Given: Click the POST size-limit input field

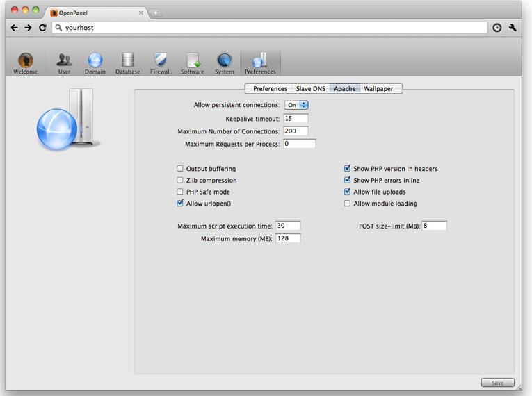Looking at the screenshot, I should [434, 226].
